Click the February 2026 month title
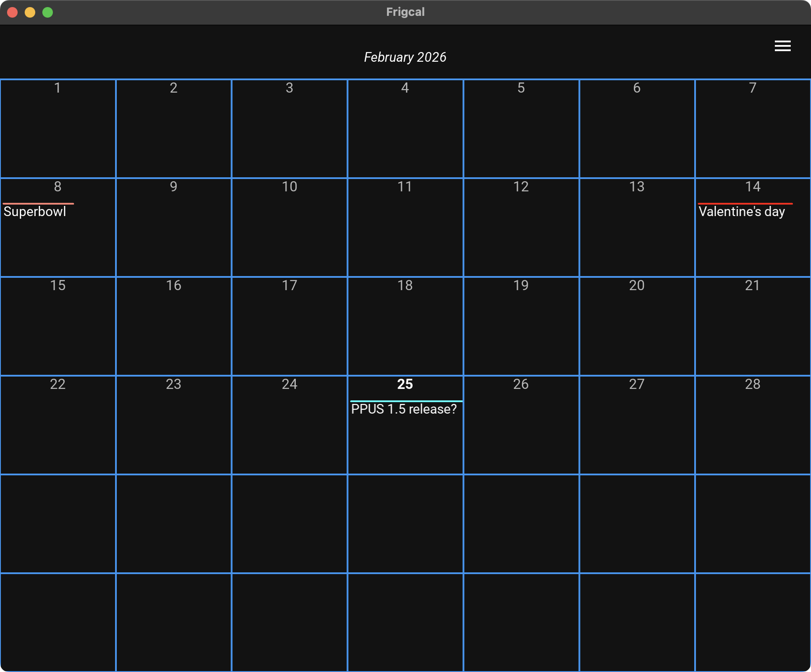 (405, 57)
